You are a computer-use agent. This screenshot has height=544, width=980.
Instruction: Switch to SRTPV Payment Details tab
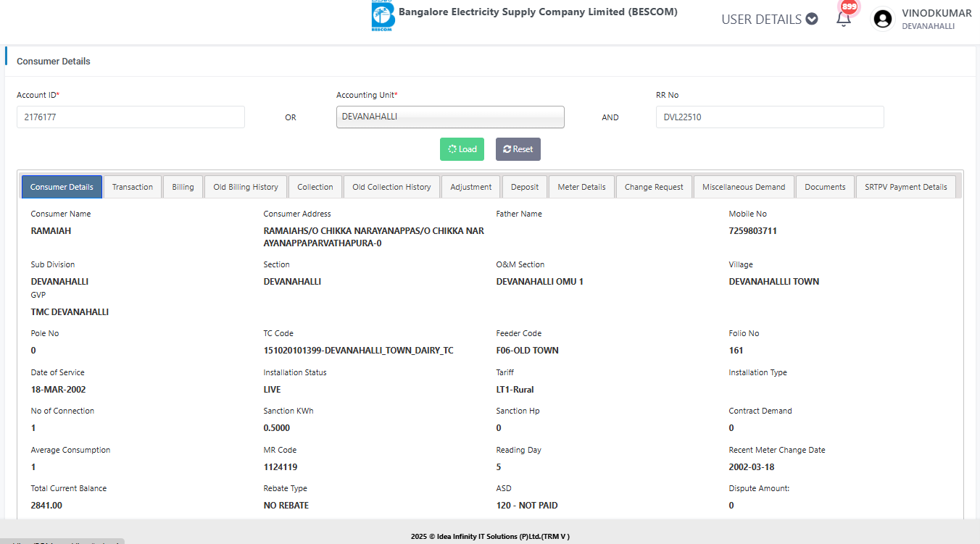(905, 187)
